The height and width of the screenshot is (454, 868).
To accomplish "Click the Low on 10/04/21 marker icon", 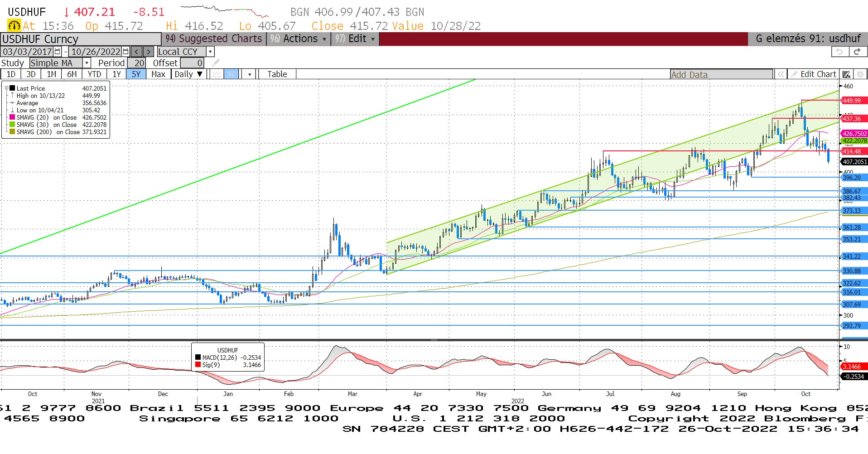I will 12,110.
